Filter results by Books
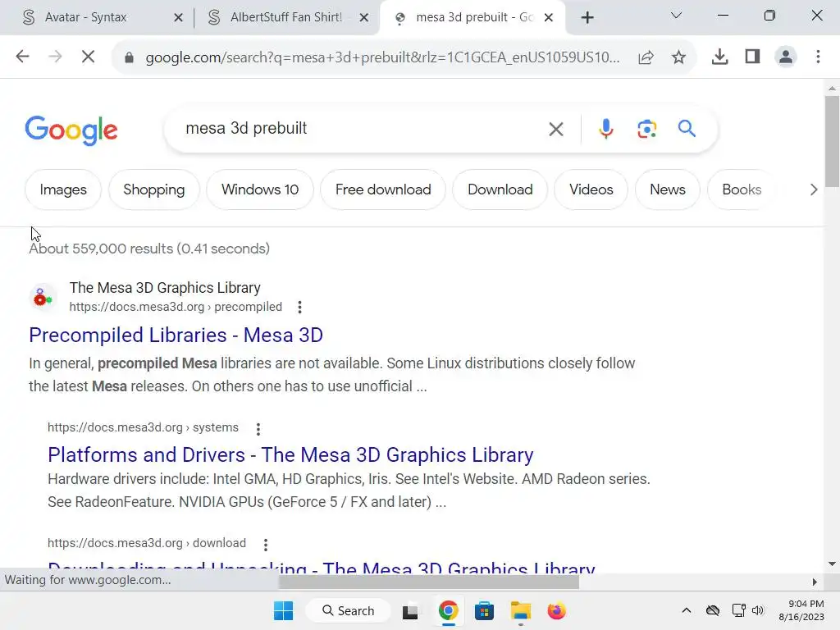This screenshot has width=840, height=630. pos(742,189)
